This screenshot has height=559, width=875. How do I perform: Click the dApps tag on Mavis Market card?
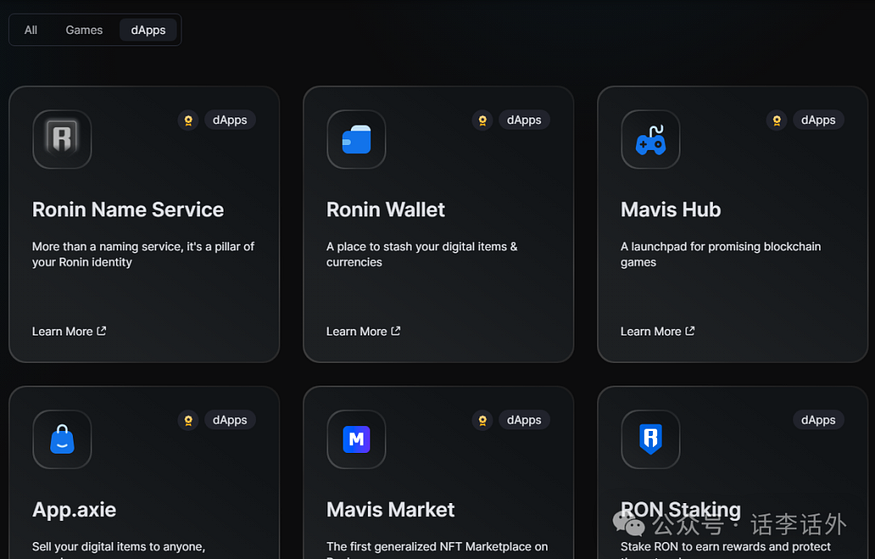pos(524,420)
